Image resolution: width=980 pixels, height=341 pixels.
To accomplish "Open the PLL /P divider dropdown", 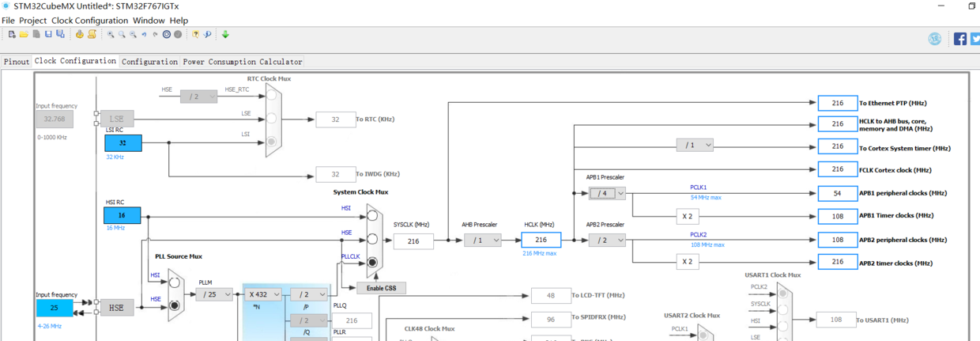I will (x=308, y=294).
